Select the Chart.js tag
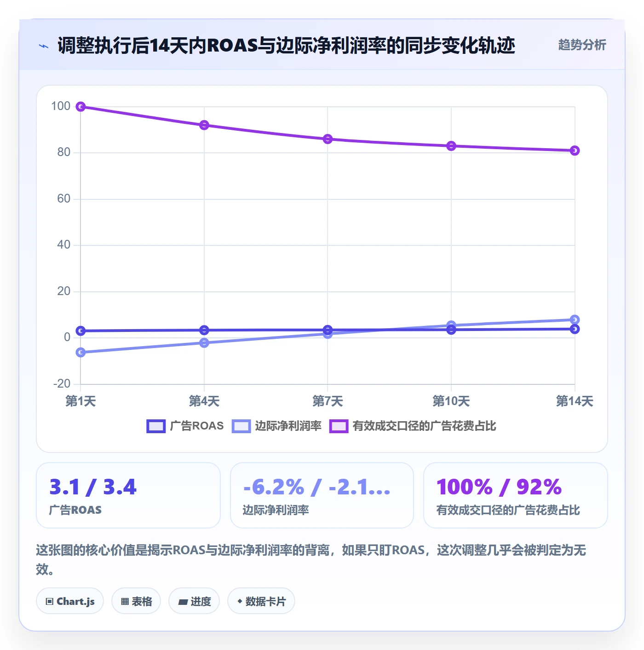Screen dimensions: 644x650 (x=70, y=601)
